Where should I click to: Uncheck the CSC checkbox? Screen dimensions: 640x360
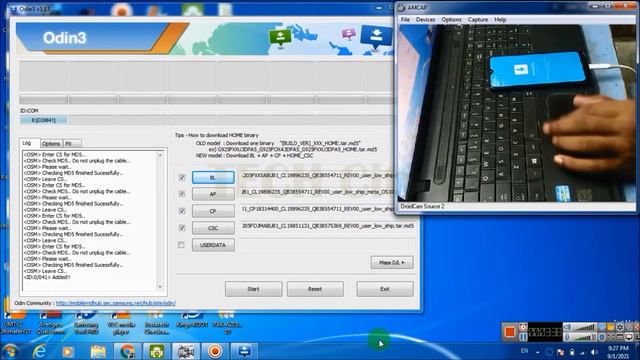(182, 228)
